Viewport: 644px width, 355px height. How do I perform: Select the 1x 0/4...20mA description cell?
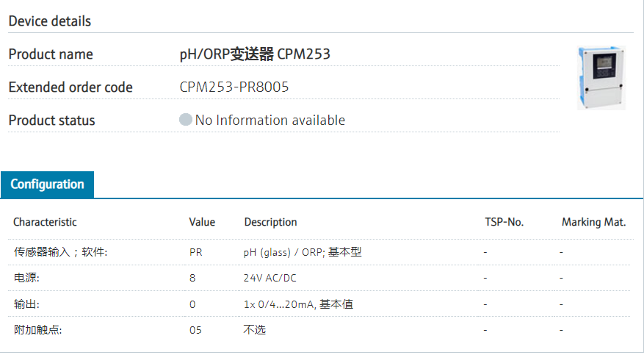pyautogui.click(x=298, y=304)
